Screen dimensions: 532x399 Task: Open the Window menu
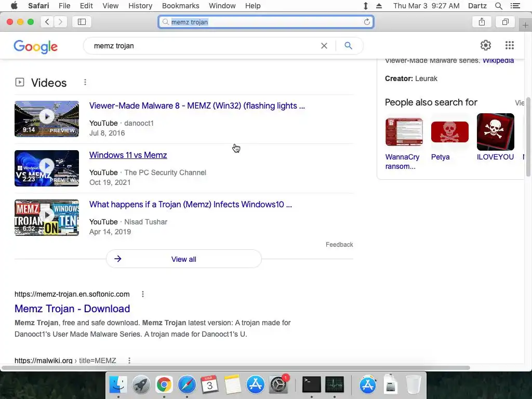(222, 6)
